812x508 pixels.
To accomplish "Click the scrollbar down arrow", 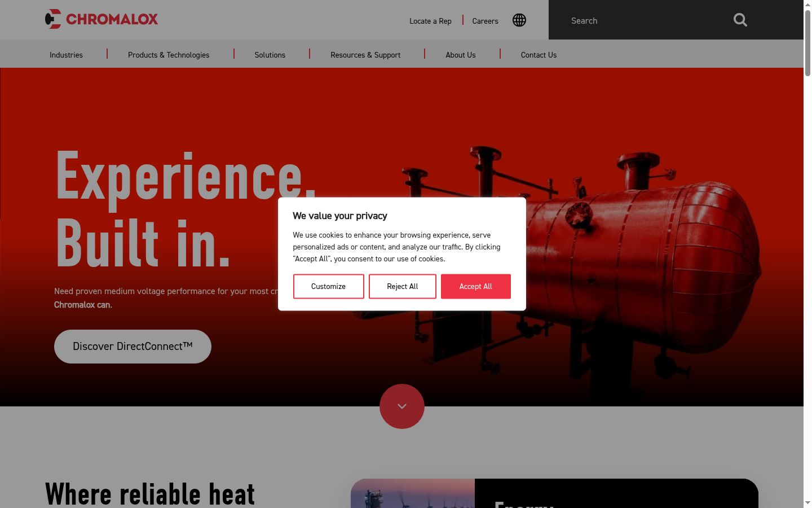I will pos(807,502).
